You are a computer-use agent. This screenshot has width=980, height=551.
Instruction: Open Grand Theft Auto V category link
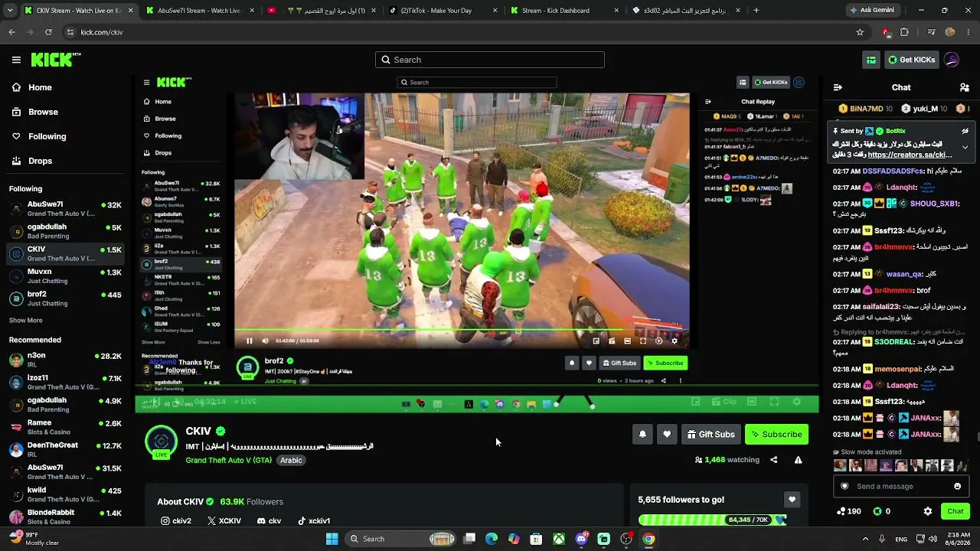[228, 460]
